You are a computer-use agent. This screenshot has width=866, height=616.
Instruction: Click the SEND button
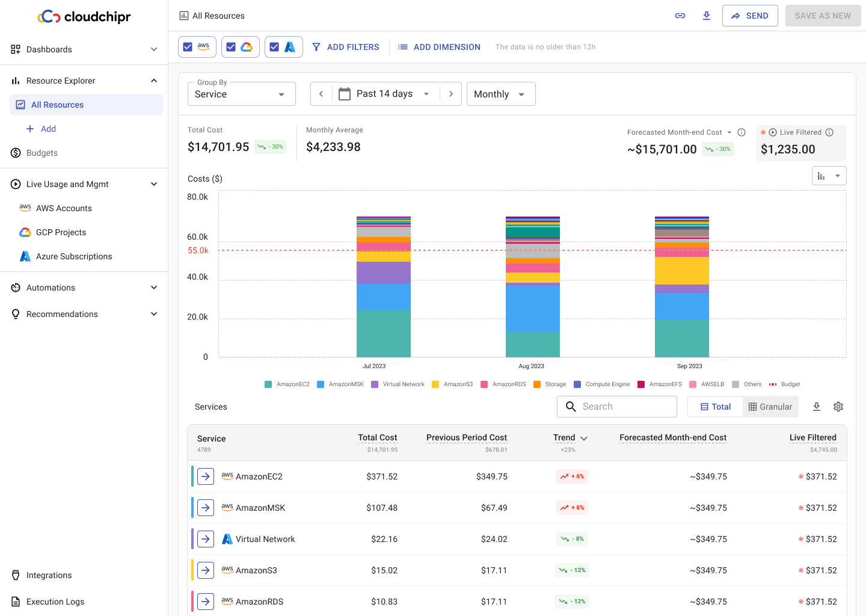pos(750,16)
